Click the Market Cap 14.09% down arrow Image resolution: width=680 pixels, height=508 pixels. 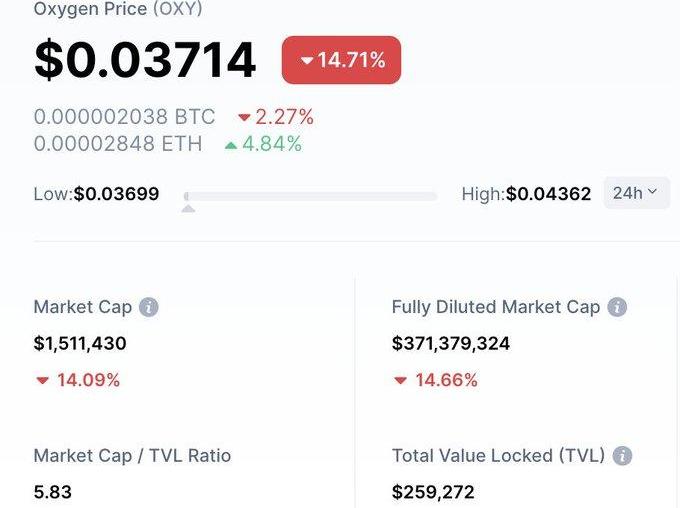(43, 381)
